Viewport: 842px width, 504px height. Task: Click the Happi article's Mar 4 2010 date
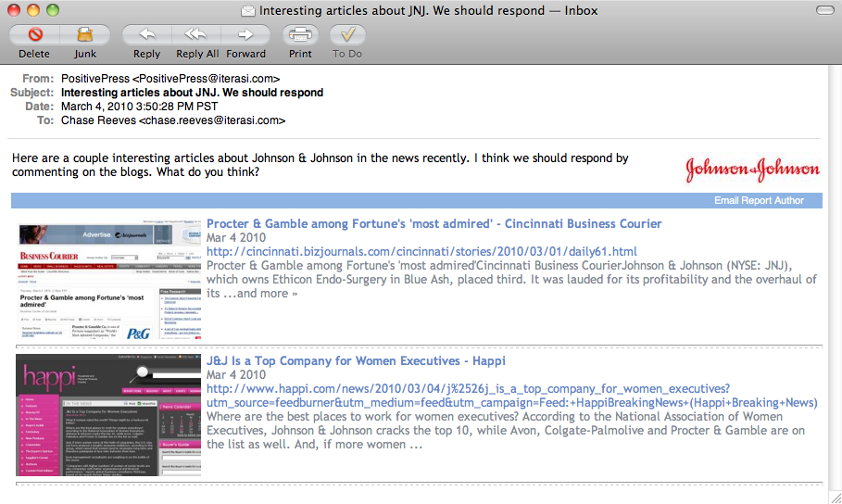(x=236, y=374)
